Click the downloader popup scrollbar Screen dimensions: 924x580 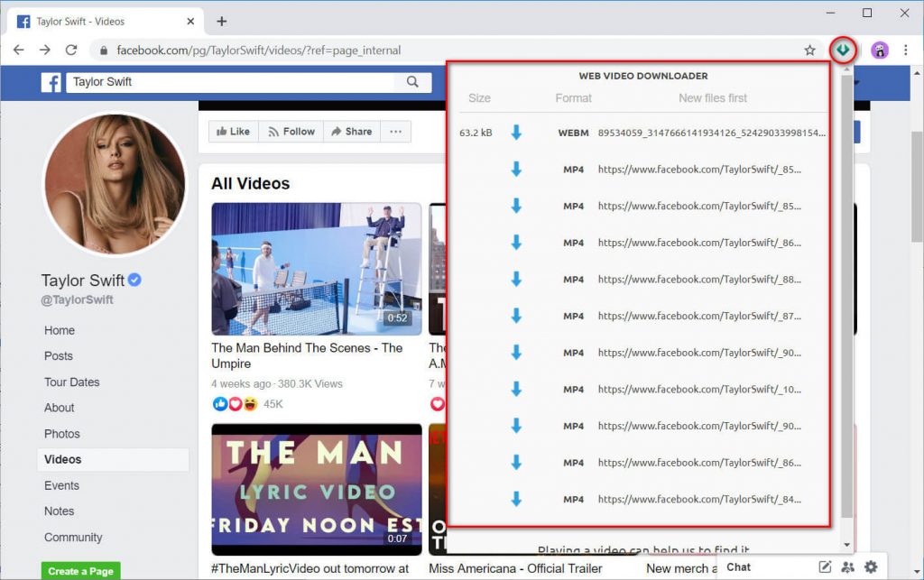[x=846, y=294]
